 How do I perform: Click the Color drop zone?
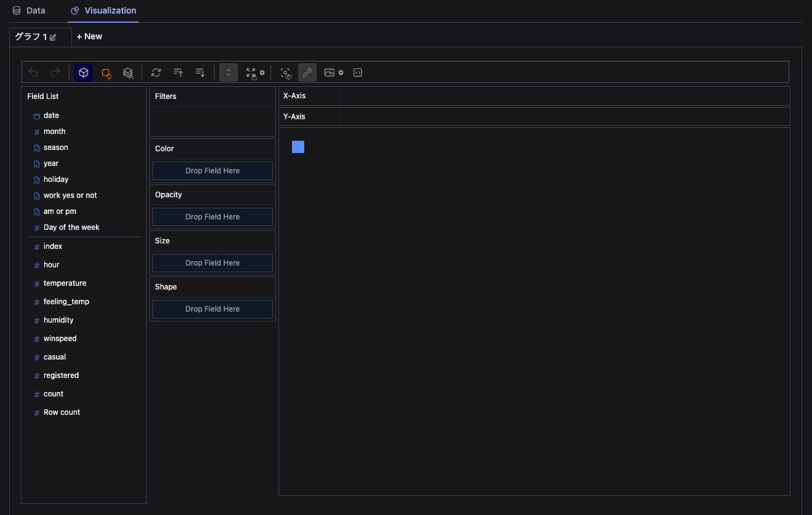pyautogui.click(x=212, y=170)
